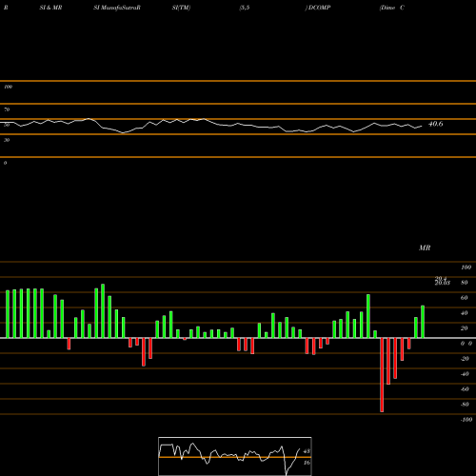Click the RSI value label 40.6
Image resolution: width=476 pixels, height=476 pixels.
tap(435, 124)
